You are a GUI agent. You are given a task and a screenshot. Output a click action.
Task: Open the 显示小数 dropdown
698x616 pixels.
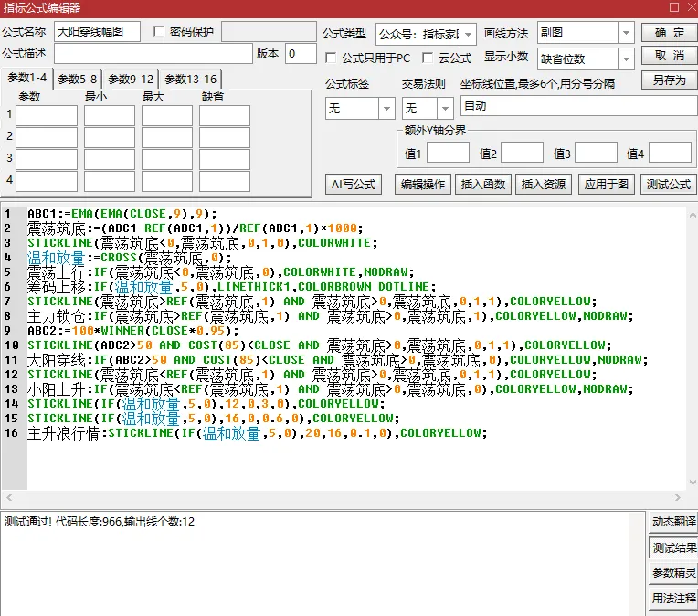pos(626,58)
